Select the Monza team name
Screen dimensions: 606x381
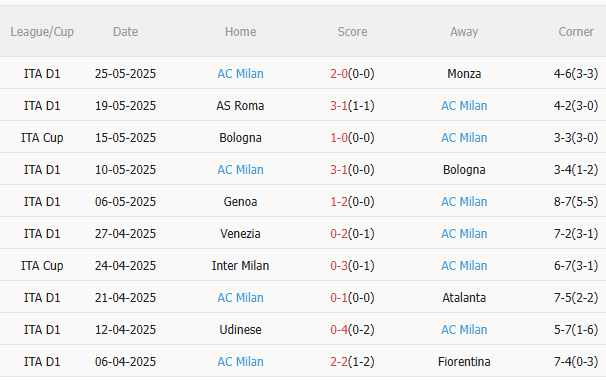click(x=464, y=73)
